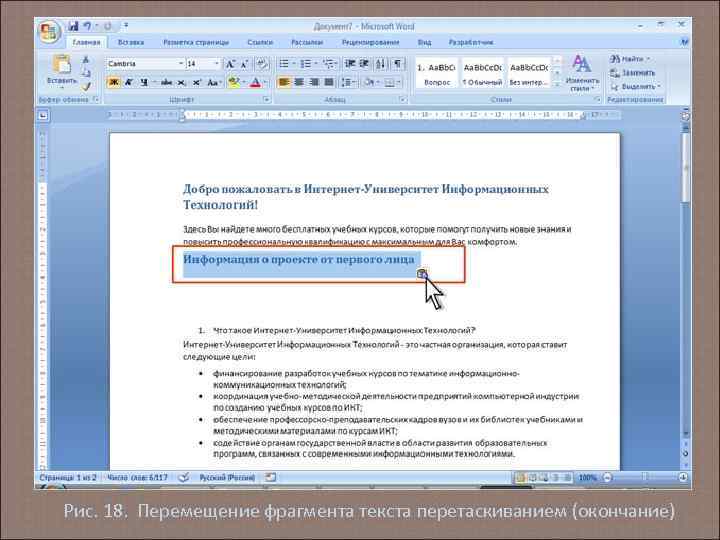The image size is (720, 540).
Task: Switch to the Главная tab
Action: click(x=86, y=42)
